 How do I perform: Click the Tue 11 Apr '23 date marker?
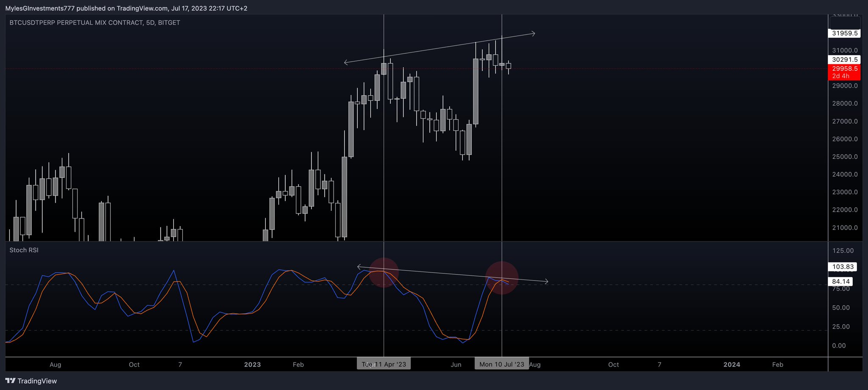(x=384, y=364)
